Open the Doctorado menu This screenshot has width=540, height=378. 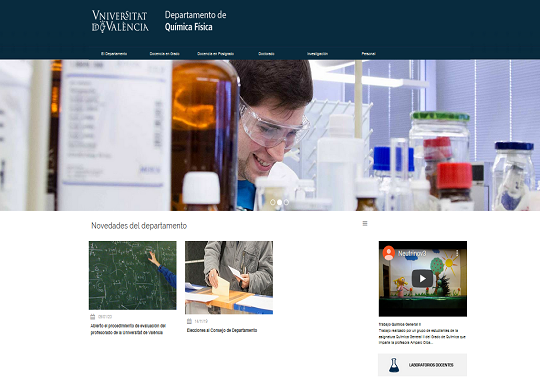pyautogui.click(x=266, y=54)
